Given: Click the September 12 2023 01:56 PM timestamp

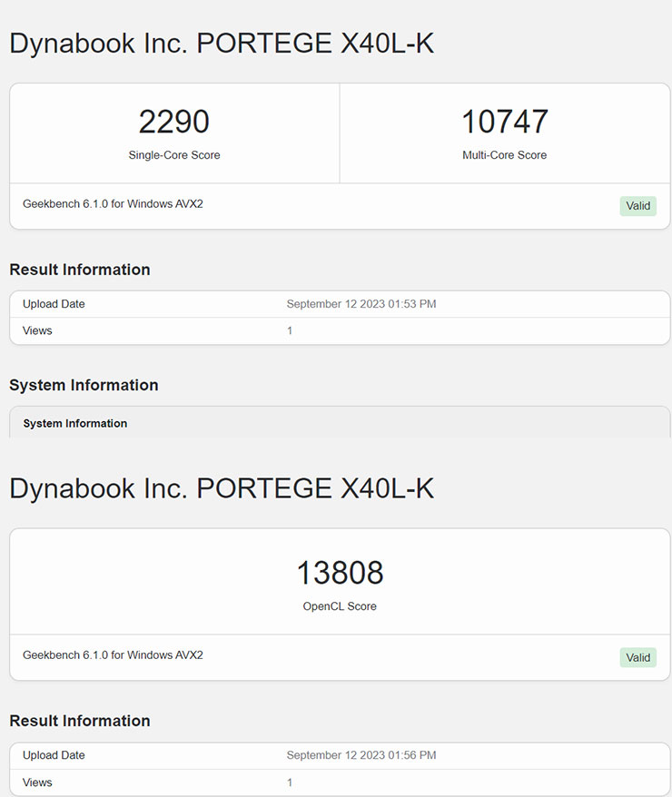Looking at the screenshot, I should (x=361, y=755).
